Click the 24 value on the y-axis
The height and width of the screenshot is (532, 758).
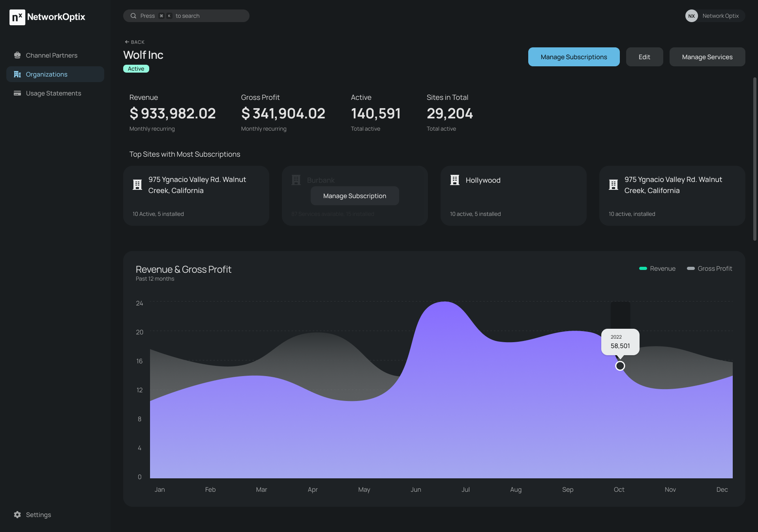click(139, 303)
